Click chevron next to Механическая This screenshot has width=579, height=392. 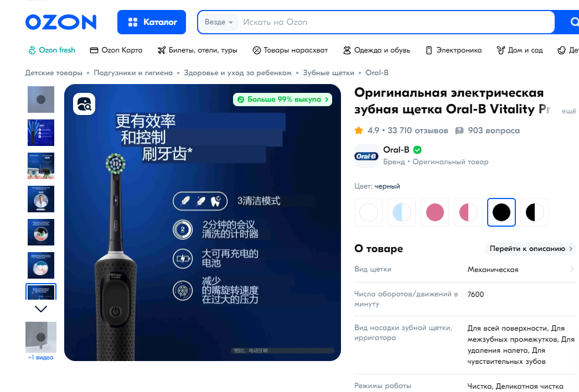pos(572,269)
